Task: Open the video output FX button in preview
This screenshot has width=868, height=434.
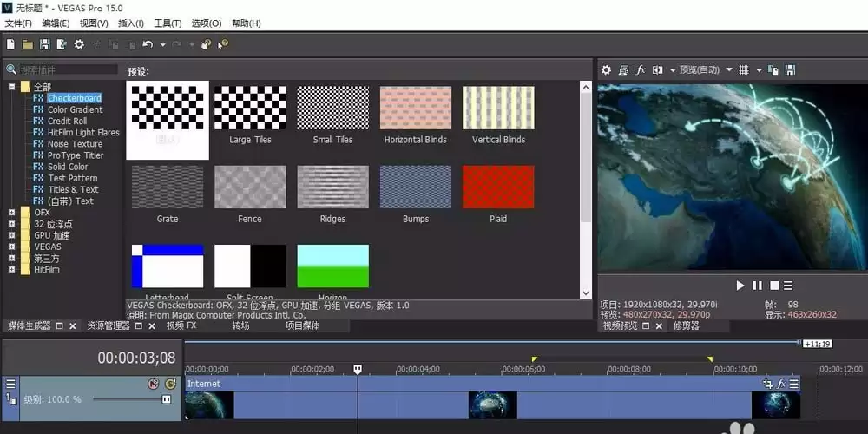Action: coord(641,70)
